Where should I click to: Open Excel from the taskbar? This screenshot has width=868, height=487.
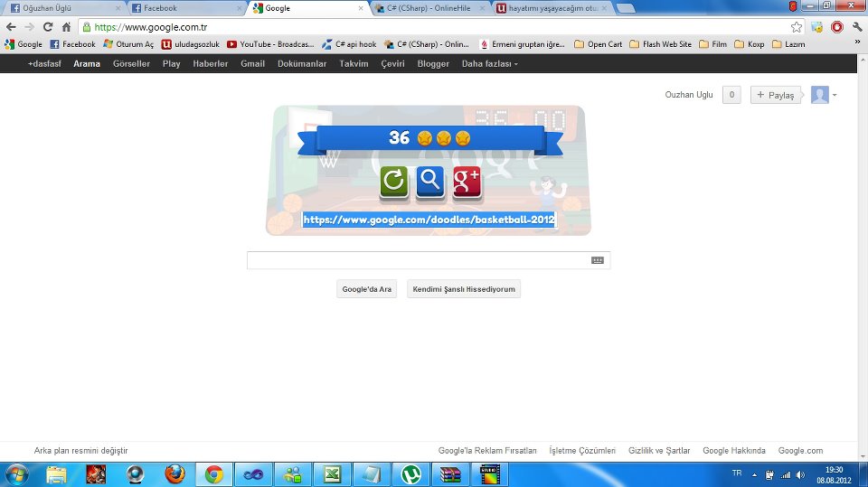[332, 475]
